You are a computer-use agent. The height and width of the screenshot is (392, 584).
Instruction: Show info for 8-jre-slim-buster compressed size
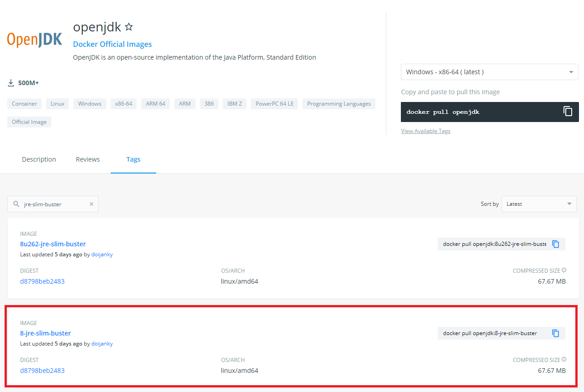tap(564, 359)
